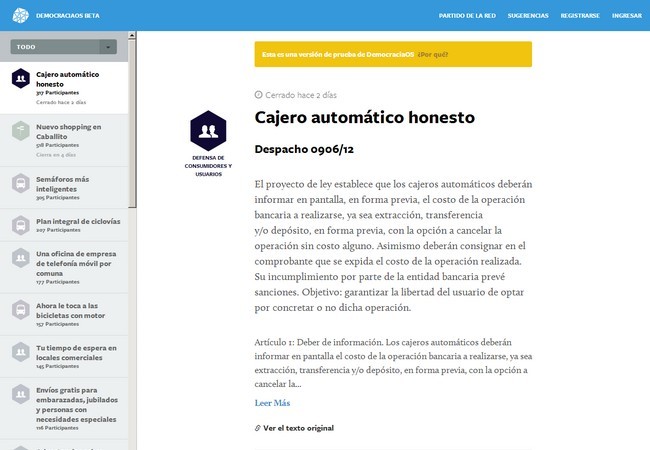Click the Cajero automático honesto main heading
This screenshot has height=450, width=650.
365,117
